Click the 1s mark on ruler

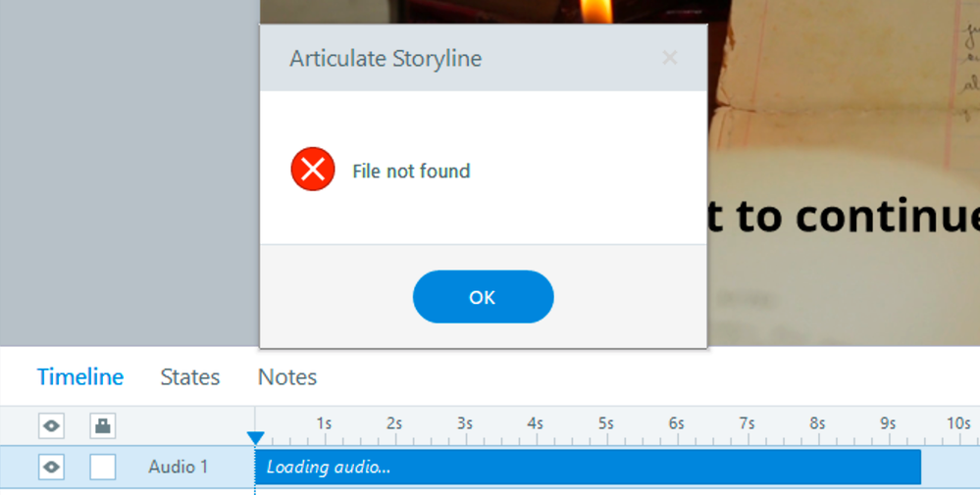click(x=324, y=424)
